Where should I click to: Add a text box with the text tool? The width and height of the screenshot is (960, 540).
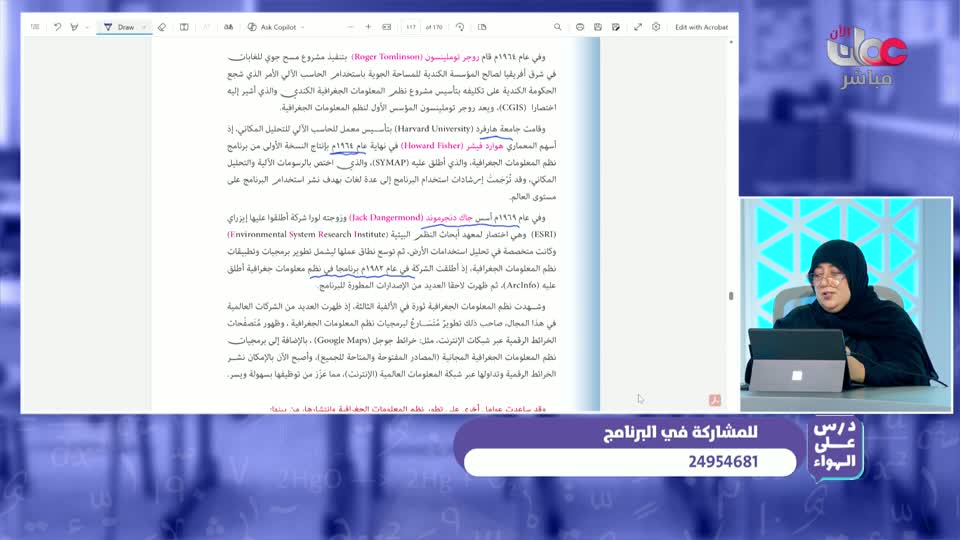pos(184,27)
